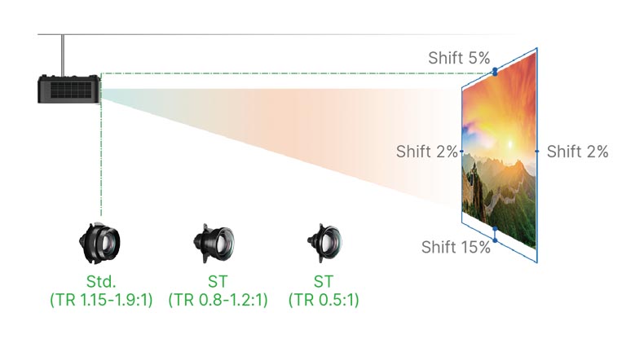Screen dimensions: 644x339
Task: Click the projected sunset landscape screen
Action: [x=499, y=151]
